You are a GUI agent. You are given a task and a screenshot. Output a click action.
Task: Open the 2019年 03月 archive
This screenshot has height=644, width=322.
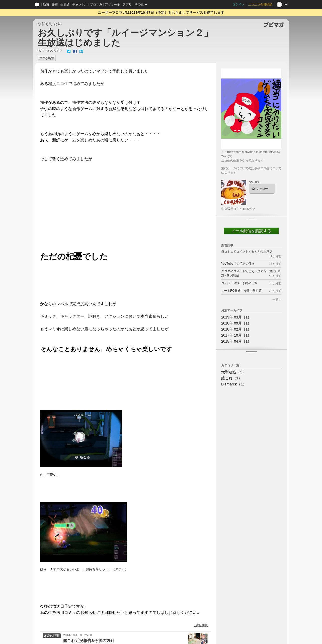point(236,317)
